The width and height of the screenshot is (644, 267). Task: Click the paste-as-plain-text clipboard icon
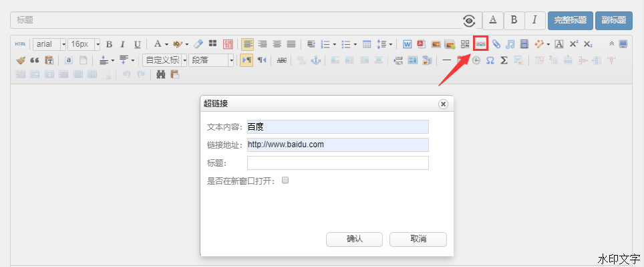pos(49,60)
